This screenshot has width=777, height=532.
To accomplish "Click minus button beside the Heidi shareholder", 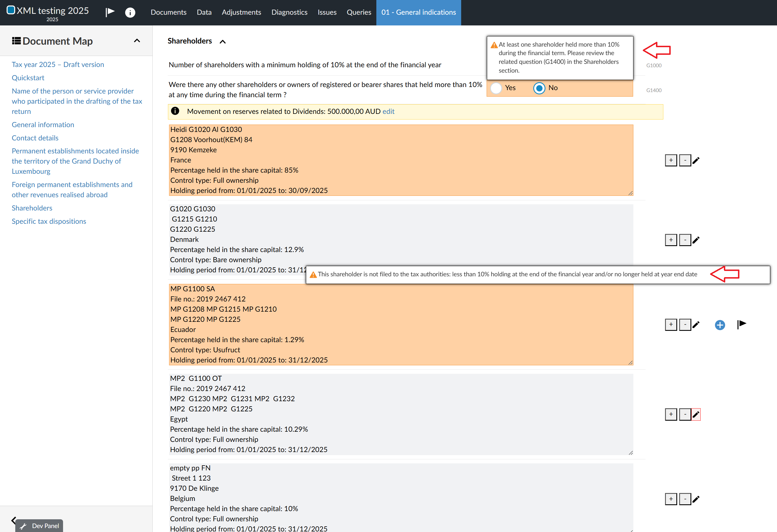I will coord(685,160).
